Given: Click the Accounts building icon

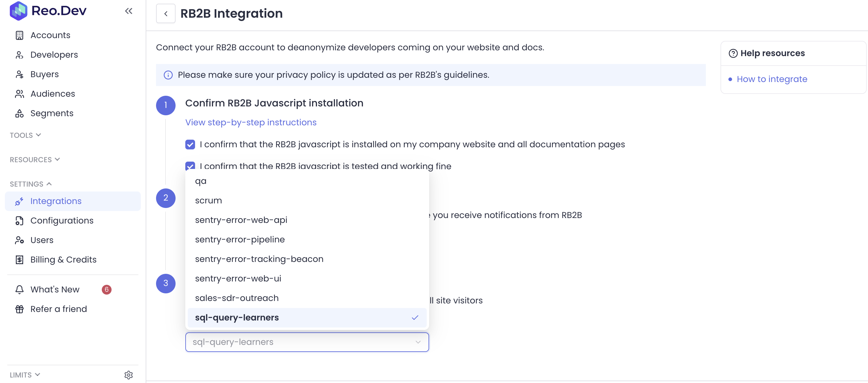Looking at the screenshot, I should (x=20, y=35).
